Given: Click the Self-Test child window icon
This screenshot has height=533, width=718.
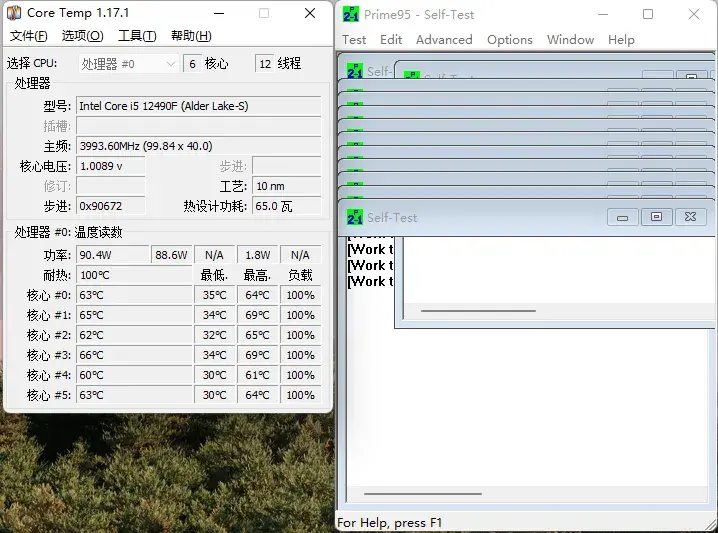Looking at the screenshot, I should (x=355, y=217).
